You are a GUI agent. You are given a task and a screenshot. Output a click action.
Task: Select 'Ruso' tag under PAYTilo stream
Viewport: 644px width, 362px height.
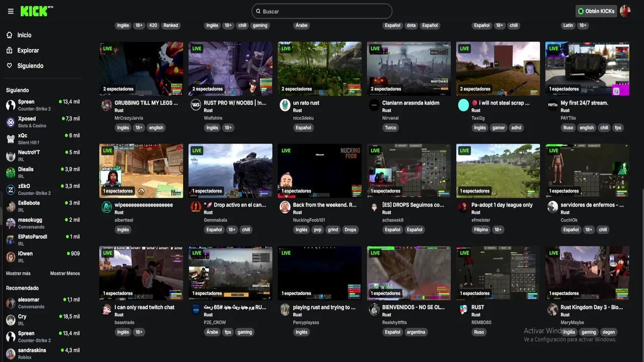click(x=568, y=128)
